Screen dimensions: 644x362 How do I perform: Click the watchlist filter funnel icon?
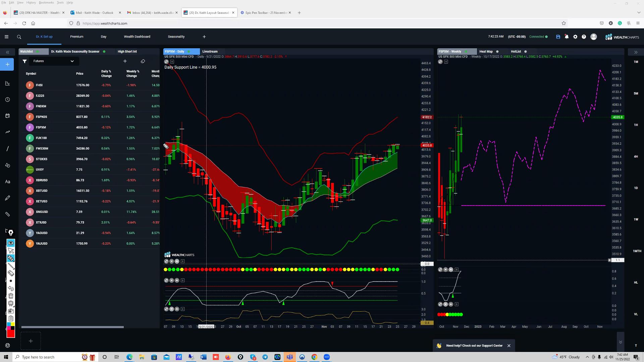pos(24,61)
